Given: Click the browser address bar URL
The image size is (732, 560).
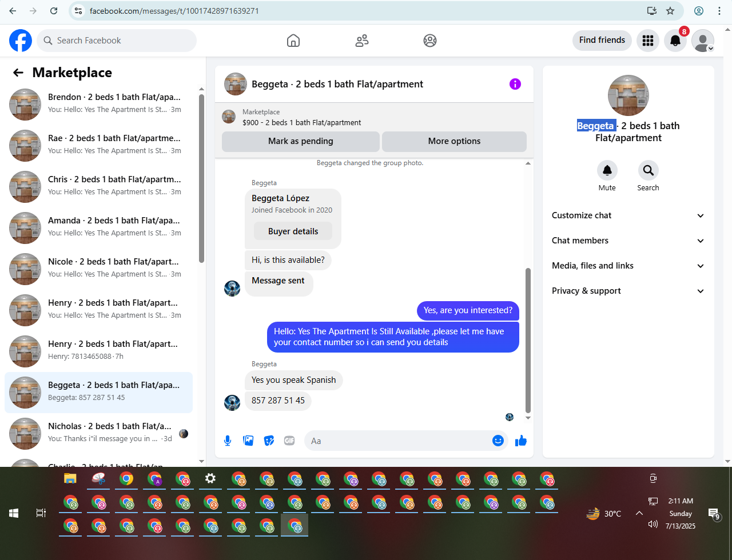Looking at the screenshot, I should (x=174, y=11).
